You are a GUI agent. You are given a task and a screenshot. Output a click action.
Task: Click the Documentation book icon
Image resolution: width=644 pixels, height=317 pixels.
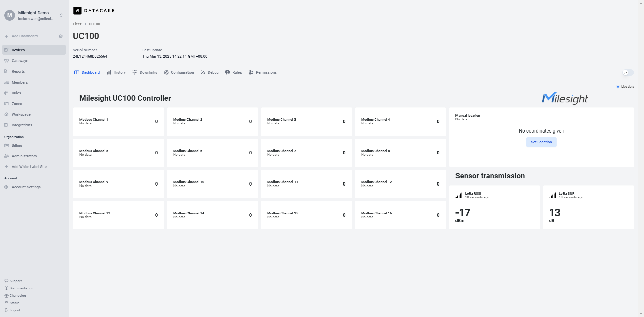(x=6, y=288)
